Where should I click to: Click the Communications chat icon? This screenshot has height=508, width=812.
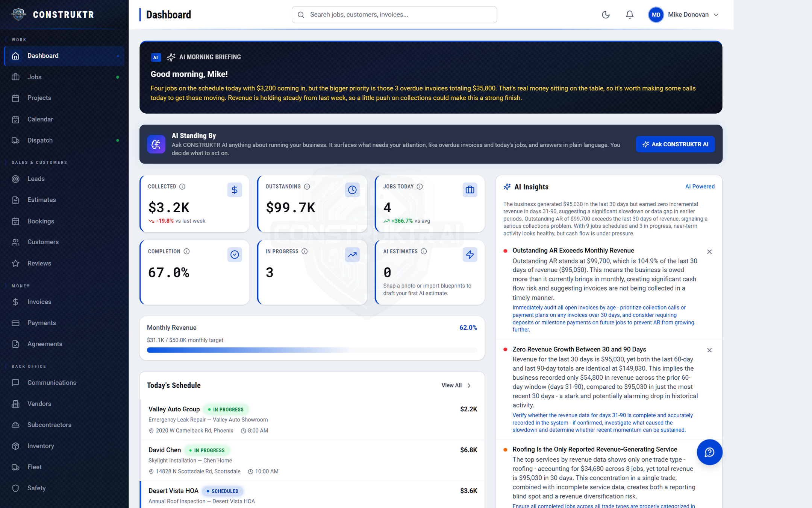tap(15, 383)
